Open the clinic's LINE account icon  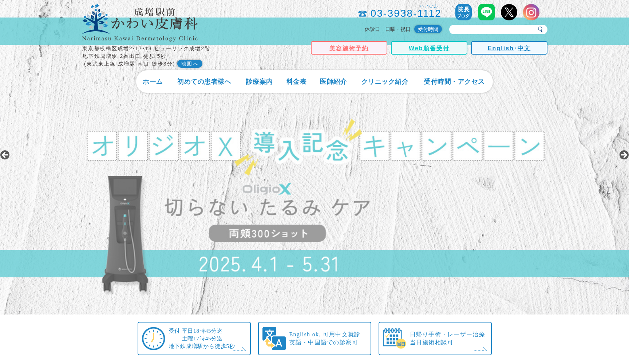486,12
